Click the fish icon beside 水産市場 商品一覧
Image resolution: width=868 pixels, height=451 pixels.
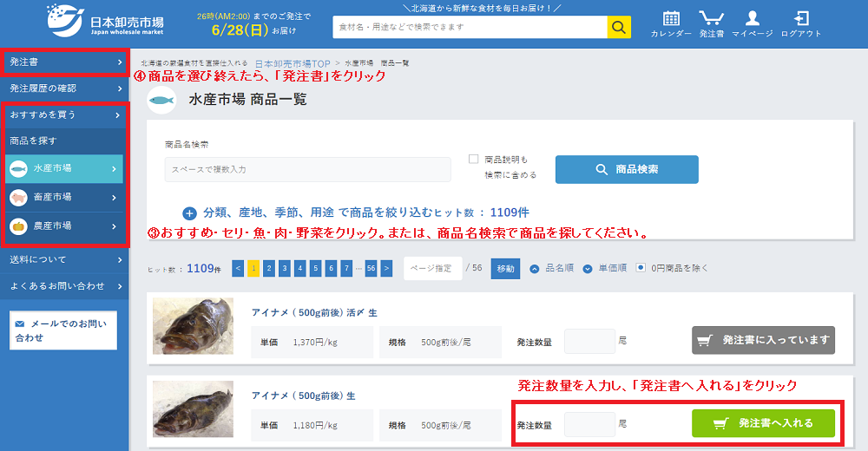[x=161, y=100]
